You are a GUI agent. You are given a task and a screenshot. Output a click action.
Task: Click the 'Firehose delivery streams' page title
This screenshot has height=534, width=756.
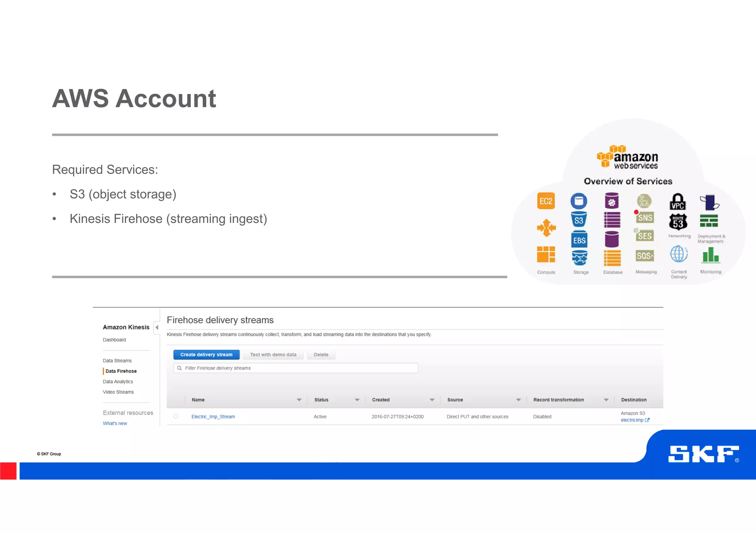tap(220, 320)
